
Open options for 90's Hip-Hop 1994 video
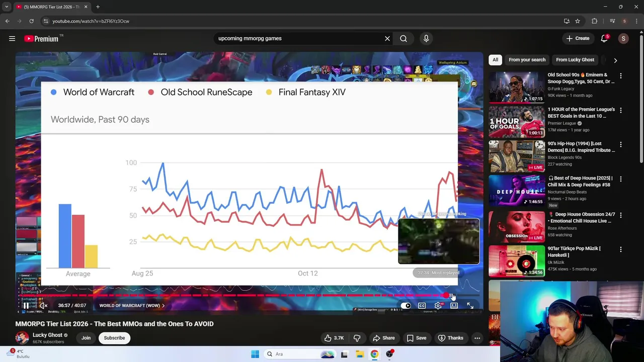(x=620, y=144)
